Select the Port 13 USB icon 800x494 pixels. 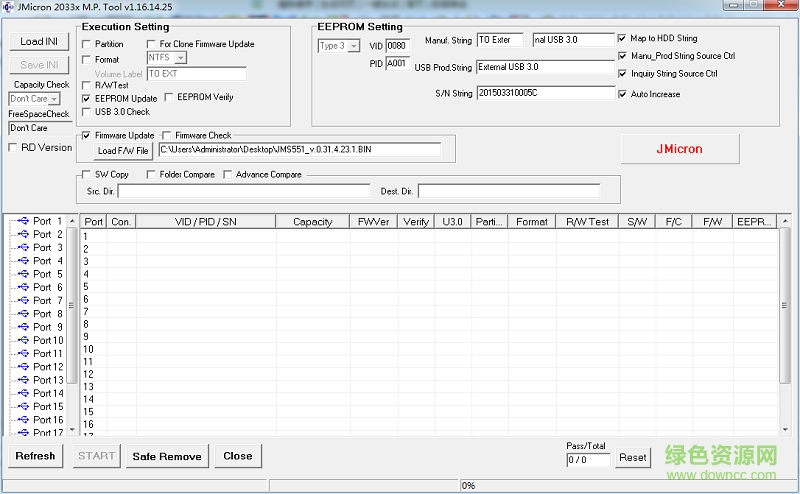pyautogui.click(x=23, y=380)
